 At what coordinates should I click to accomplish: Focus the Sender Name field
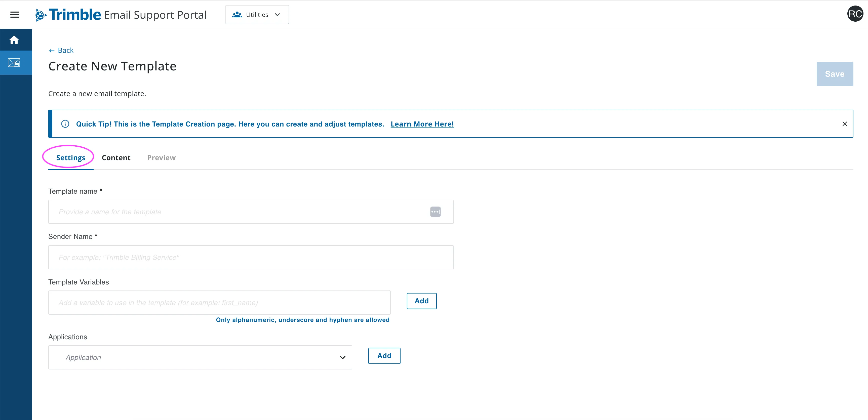tap(251, 257)
